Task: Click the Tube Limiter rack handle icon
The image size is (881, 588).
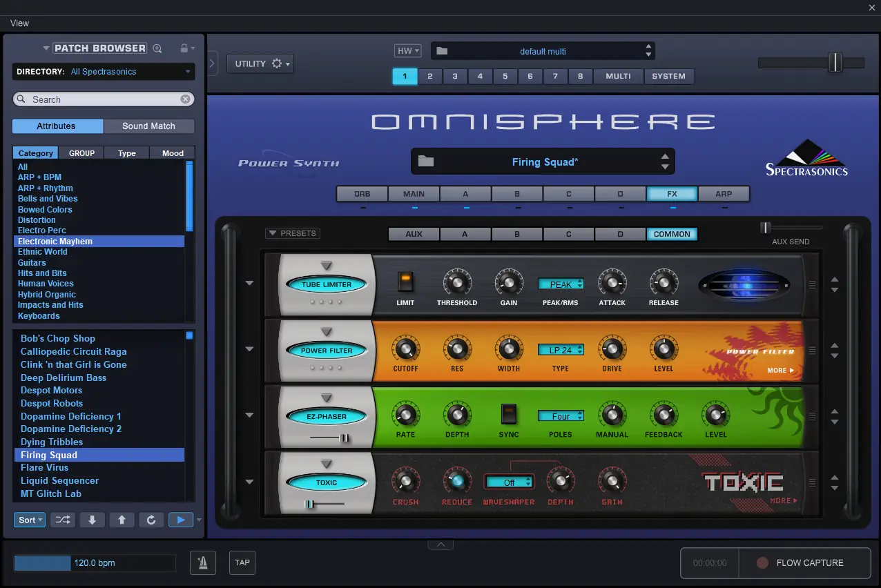Action: tap(812, 284)
